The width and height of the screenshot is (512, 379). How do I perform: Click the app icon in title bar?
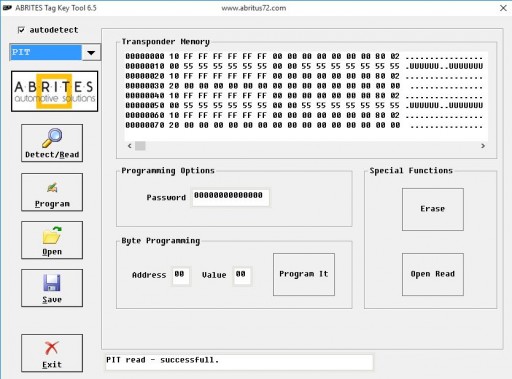(7, 8)
